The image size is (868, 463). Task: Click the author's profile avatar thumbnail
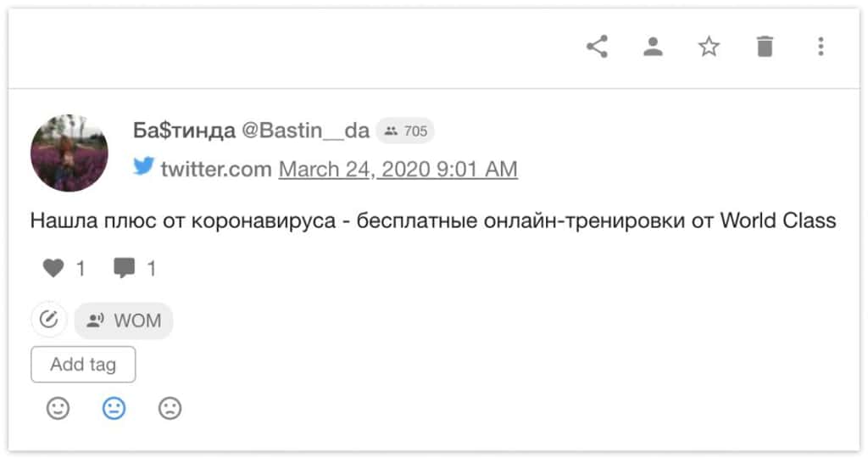click(x=70, y=153)
